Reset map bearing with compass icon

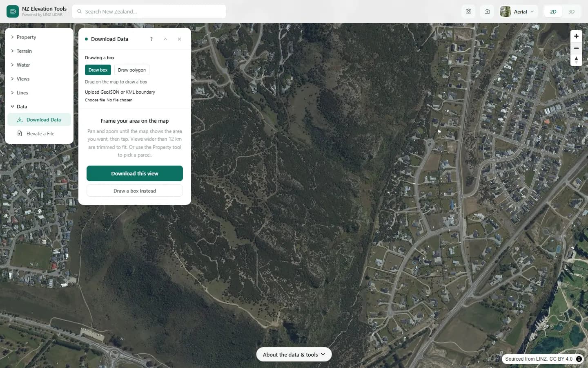click(x=576, y=60)
